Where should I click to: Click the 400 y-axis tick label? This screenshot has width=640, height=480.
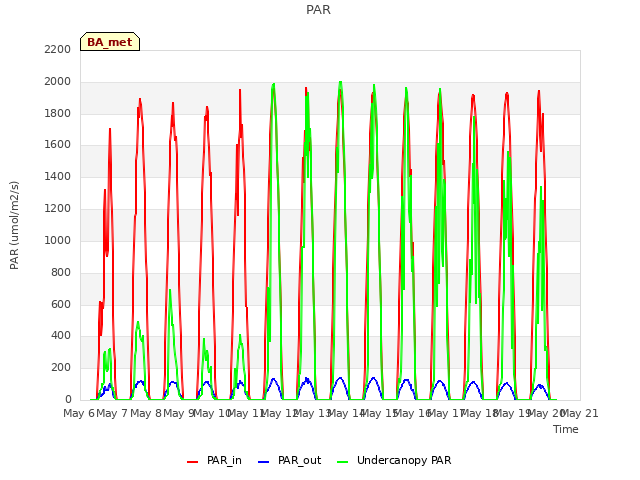point(61,336)
